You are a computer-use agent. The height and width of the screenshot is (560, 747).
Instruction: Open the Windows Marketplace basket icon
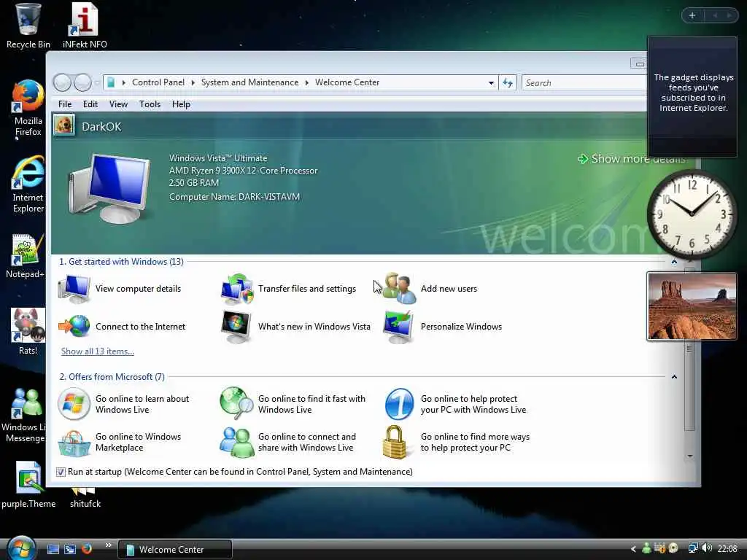tap(74, 443)
